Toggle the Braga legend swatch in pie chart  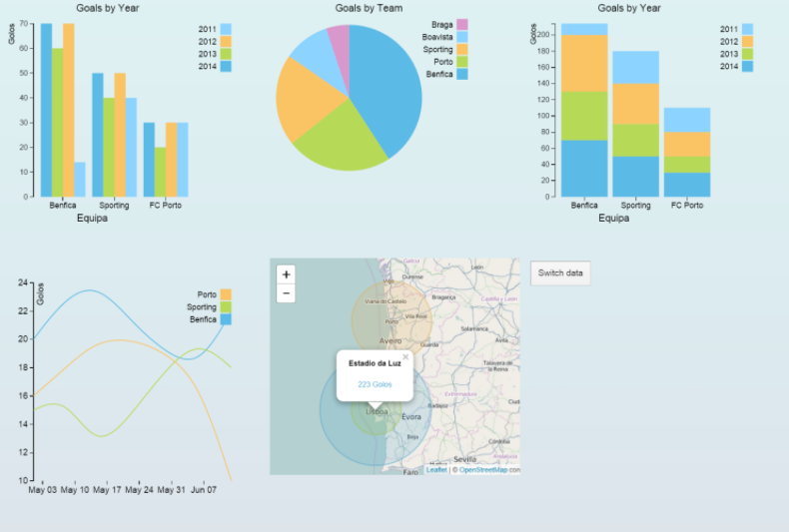point(462,24)
